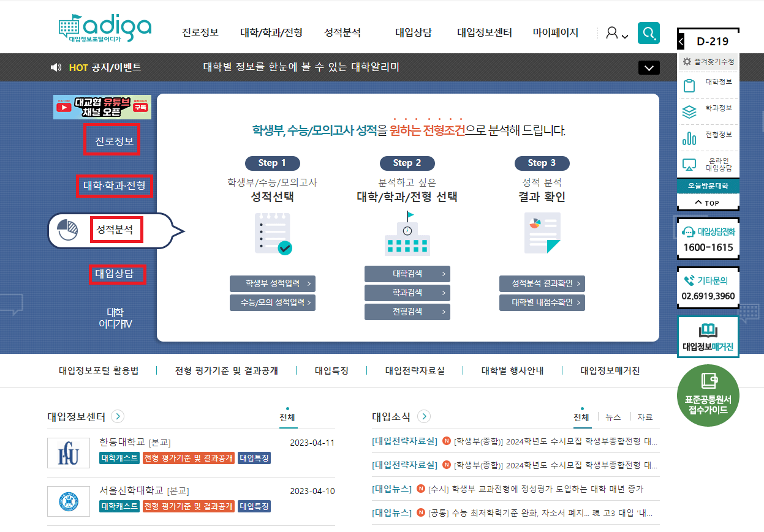
Task: Click the 학생부 성적입력 button
Action: tap(272, 283)
